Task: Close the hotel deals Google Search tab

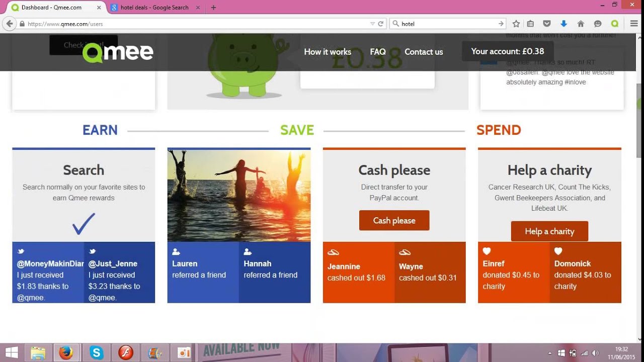Action: (x=197, y=8)
